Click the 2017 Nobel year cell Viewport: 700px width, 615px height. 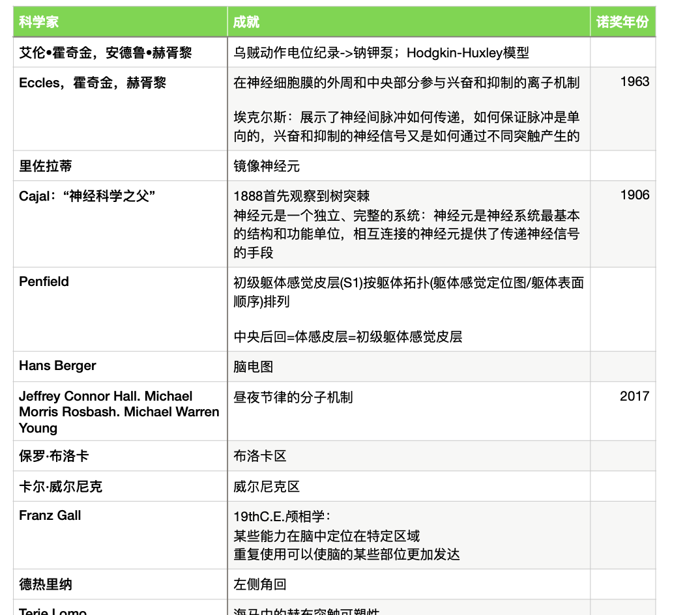tap(623, 411)
